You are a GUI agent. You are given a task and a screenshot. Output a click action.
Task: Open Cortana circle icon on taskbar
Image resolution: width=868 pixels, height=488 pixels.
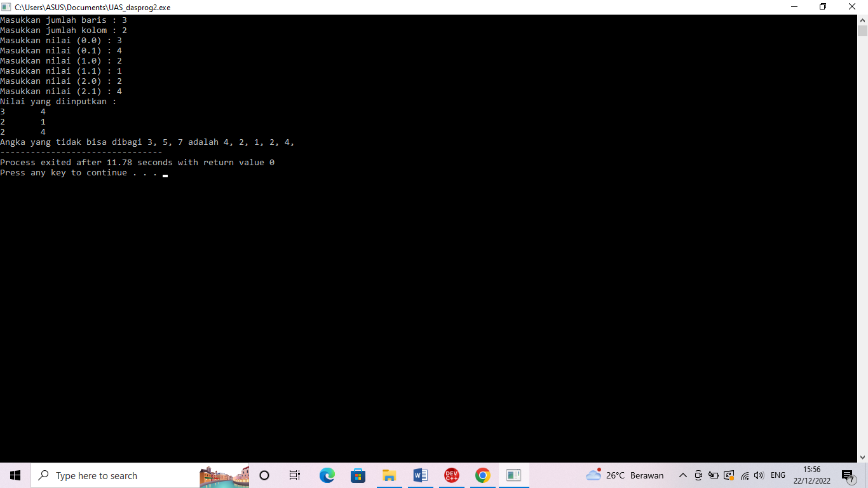tap(264, 475)
